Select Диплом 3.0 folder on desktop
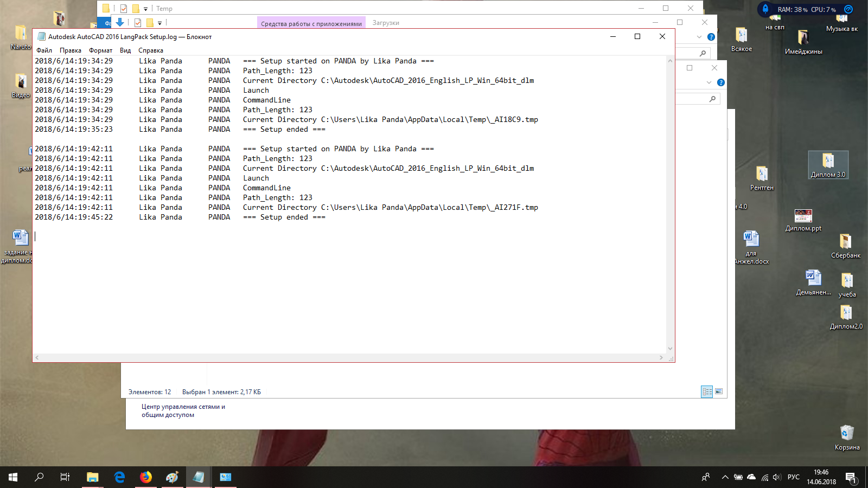868x488 pixels. tap(828, 165)
